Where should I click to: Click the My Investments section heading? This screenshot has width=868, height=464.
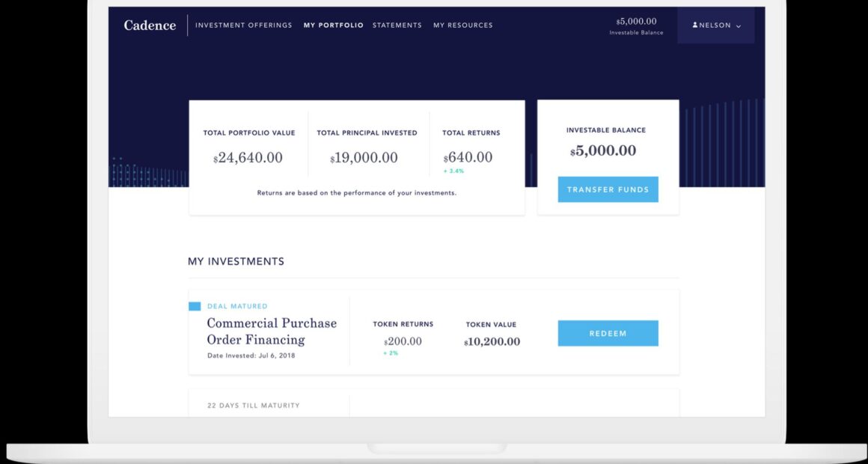236,262
